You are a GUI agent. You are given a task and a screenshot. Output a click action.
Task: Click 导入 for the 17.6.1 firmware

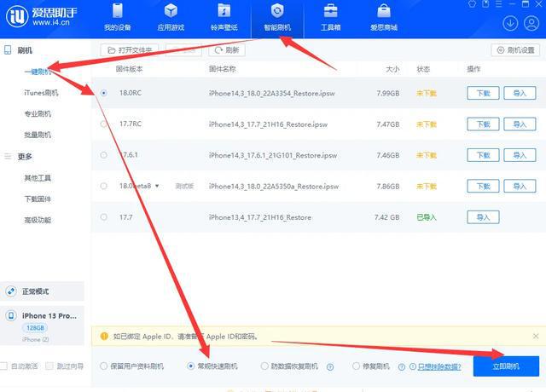pyautogui.click(x=520, y=155)
